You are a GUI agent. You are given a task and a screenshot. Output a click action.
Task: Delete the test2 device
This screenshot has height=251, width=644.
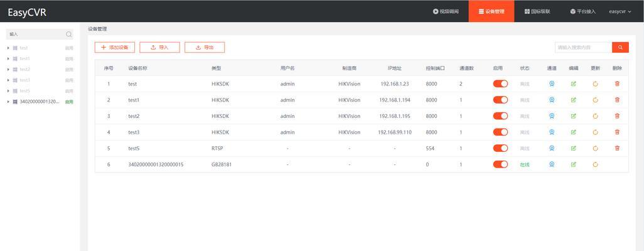click(x=617, y=116)
